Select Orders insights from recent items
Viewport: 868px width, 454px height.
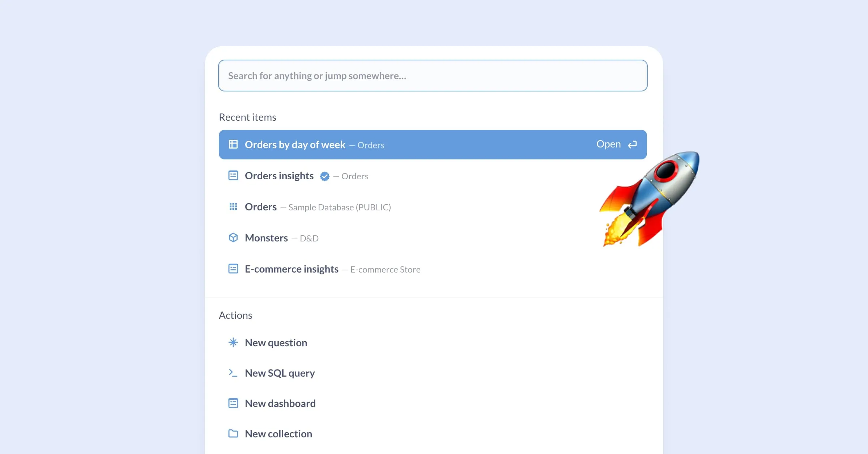[x=279, y=176]
